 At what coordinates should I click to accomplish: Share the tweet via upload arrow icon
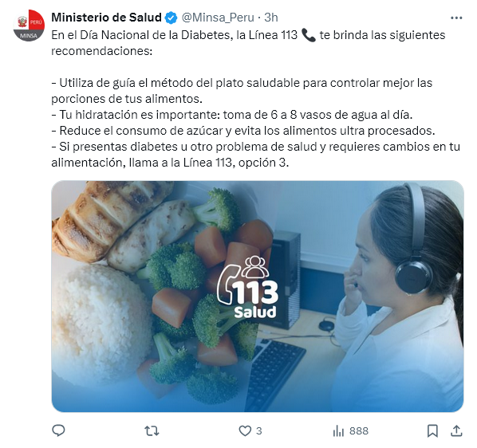coord(456,430)
